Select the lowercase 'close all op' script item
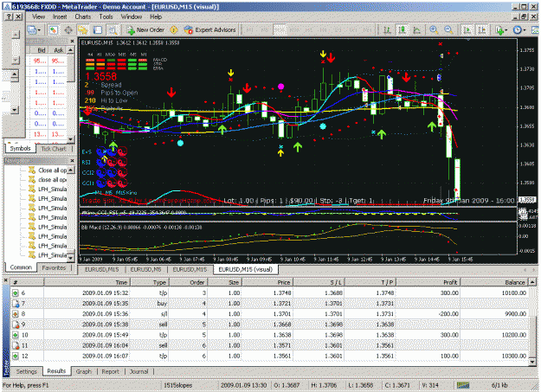 (48, 179)
